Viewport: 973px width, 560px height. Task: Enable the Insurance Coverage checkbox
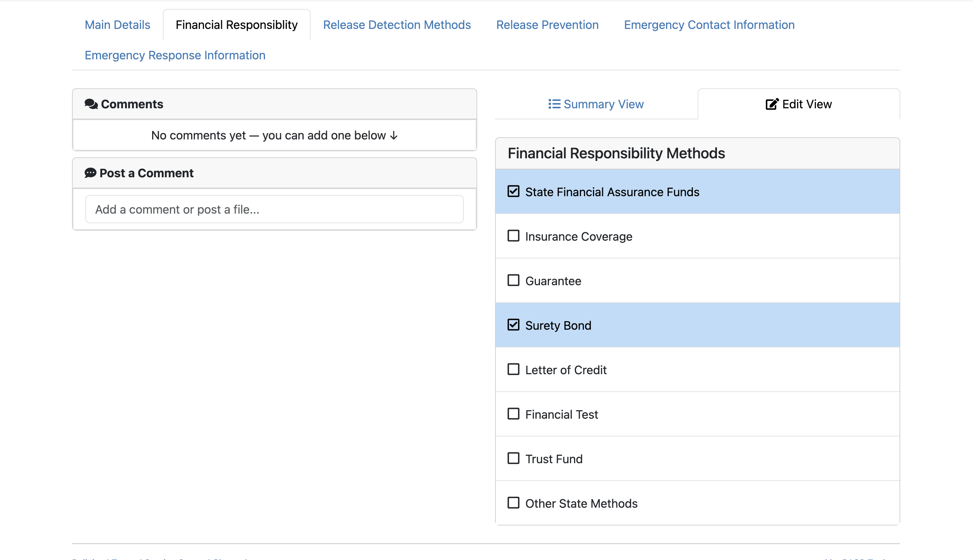coord(513,236)
